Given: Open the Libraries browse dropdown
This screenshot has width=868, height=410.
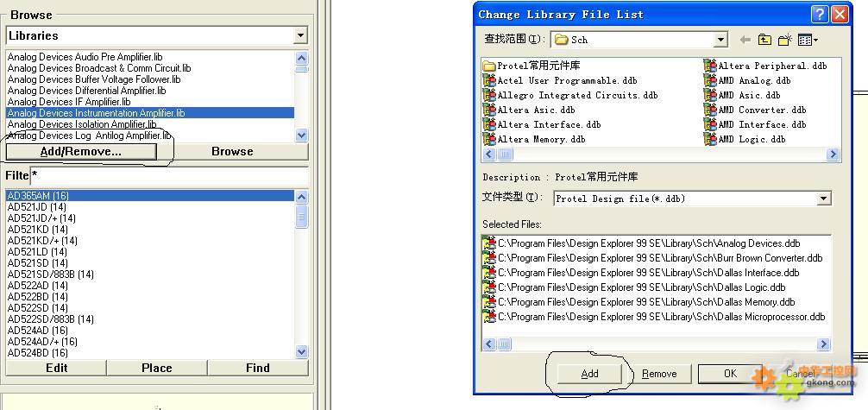Looking at the screenshot, I should [300, 35].
